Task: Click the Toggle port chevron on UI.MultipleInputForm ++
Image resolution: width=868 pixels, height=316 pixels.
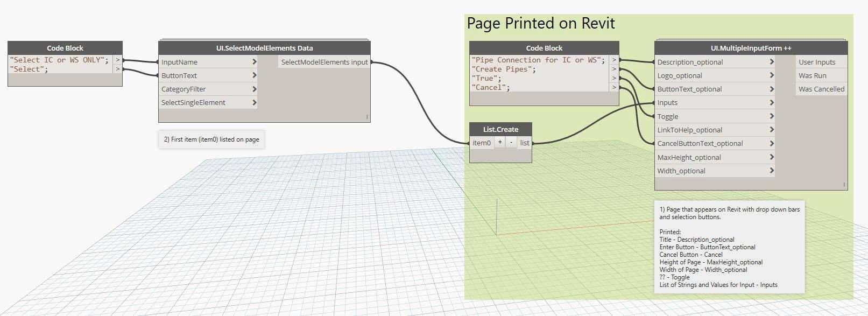Action: pos(772,116)
